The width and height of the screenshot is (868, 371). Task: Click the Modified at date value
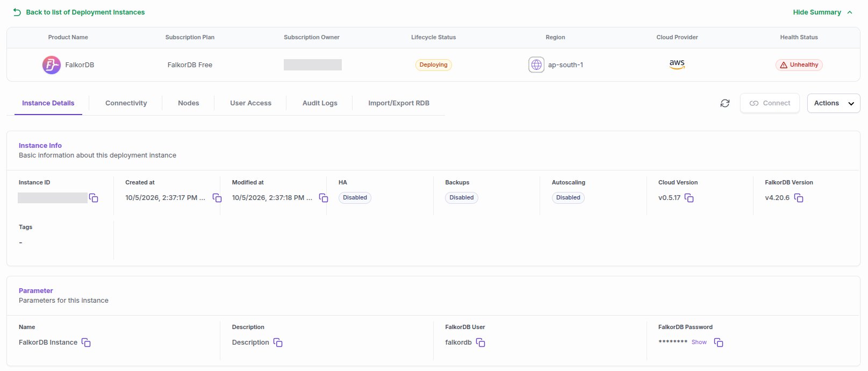272,198
